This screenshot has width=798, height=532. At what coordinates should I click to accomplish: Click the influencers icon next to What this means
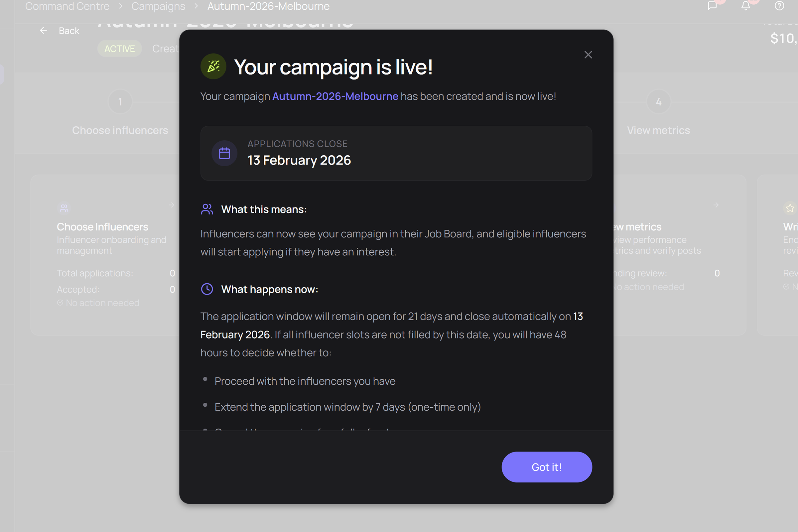coord(207,209)
